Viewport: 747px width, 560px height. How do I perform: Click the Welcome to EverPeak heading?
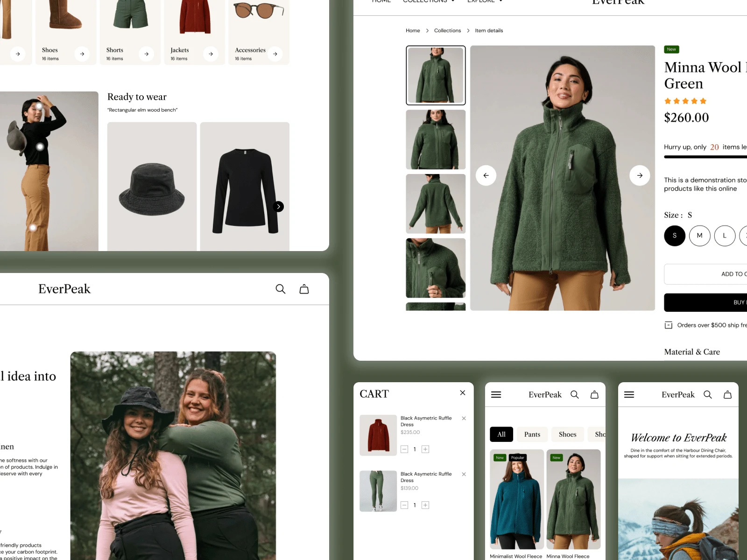(x=678, y=438)
